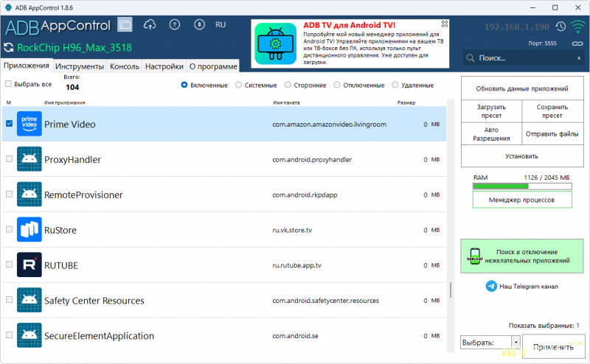The width and height of the screenshot is (590, 364).
Task: Click Отправить файлы button
Action: [552, 134]
